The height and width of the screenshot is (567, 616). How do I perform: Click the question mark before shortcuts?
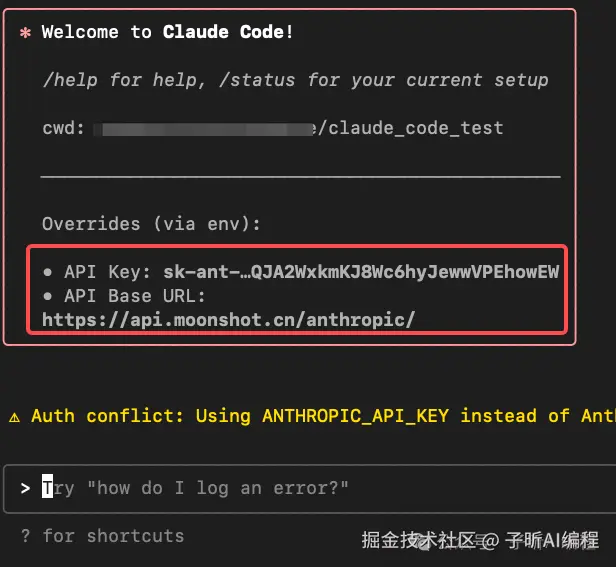pos(26,536)
